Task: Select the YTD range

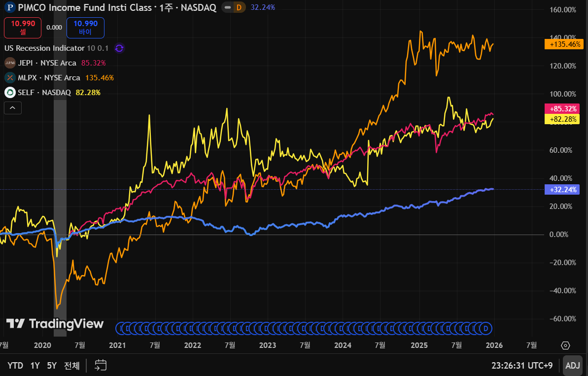Action: tap(15, 366)
